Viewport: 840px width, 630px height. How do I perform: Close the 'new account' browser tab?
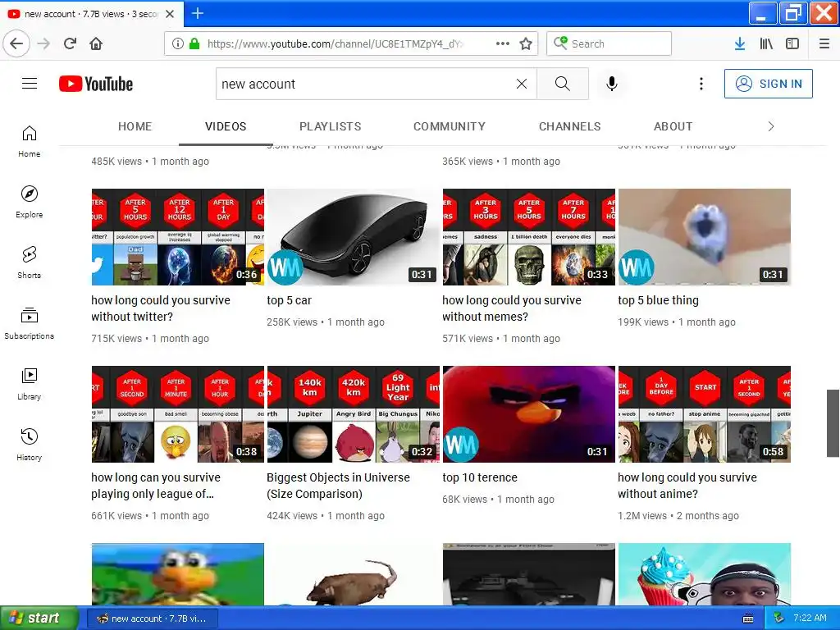pos(170,14)
